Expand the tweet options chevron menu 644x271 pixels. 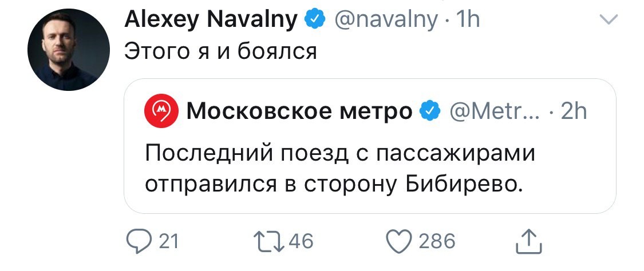(x=607, y=21)
